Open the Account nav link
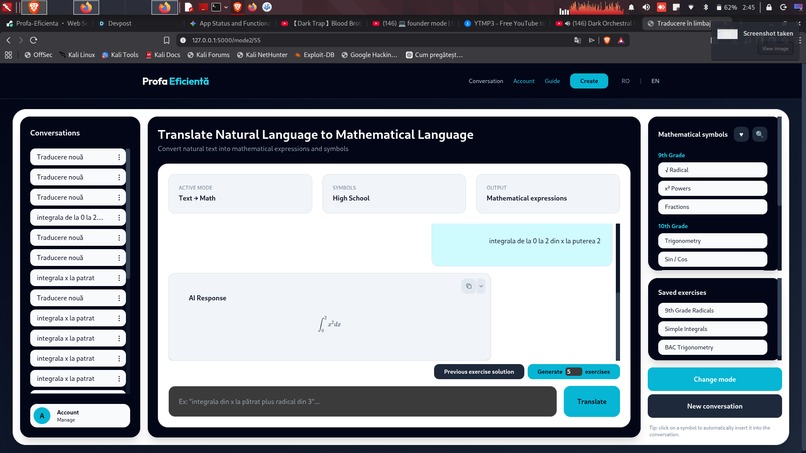The image size is (806, 453). point(523,81)
